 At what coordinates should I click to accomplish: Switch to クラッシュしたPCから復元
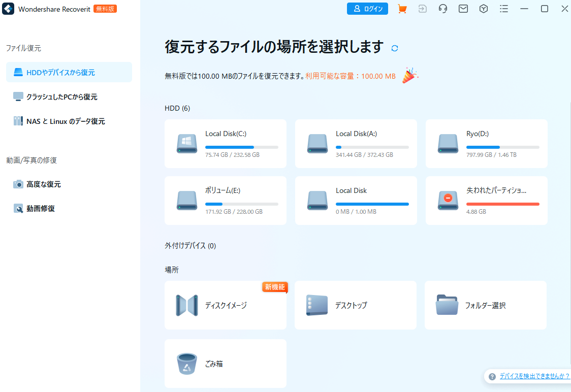coord(61,96)
